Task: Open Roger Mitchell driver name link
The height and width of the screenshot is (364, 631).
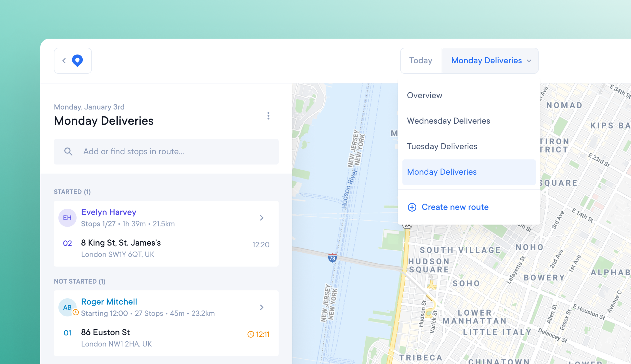Action: [109, 301]
